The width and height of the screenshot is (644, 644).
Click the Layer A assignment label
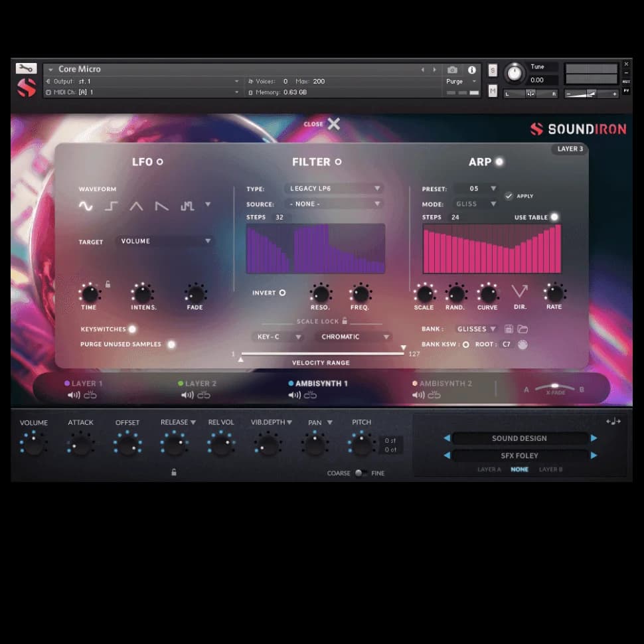(489, 469)
